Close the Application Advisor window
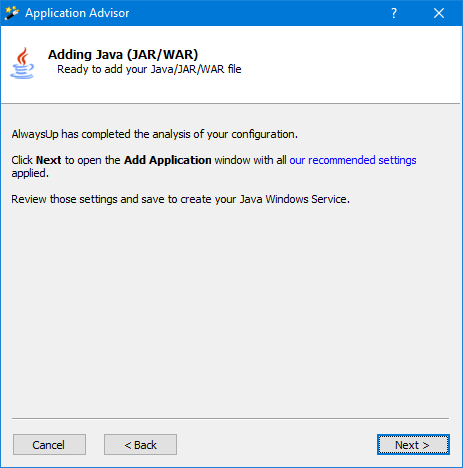The width and height of the screenshot is (463, 468). click(439, 13)
